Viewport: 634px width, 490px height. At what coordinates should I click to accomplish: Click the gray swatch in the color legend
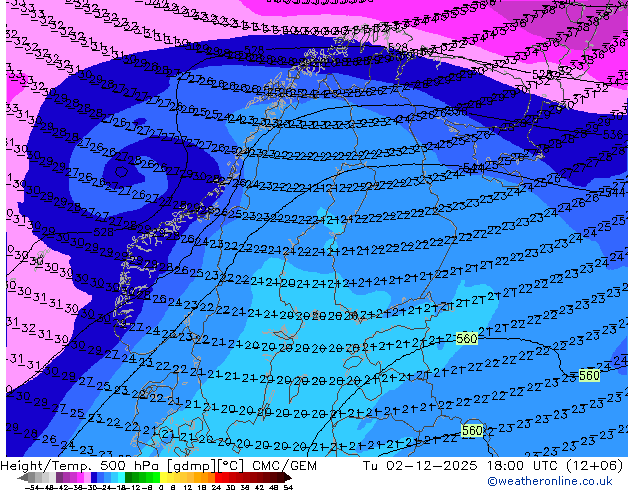point(32,477)
